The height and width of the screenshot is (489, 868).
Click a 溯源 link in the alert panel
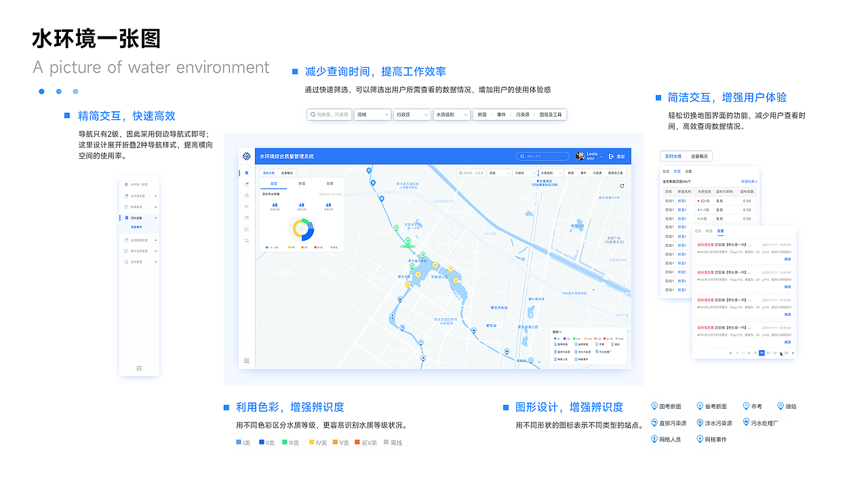click(787, 259)
